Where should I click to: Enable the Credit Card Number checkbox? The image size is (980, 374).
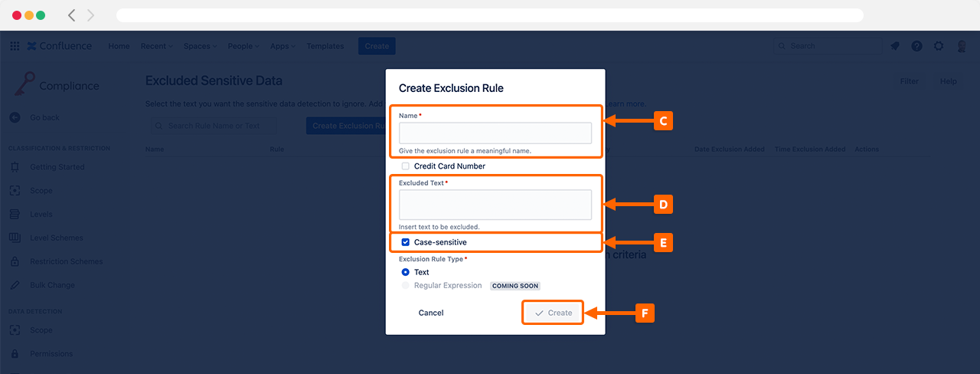coord(406,166)
